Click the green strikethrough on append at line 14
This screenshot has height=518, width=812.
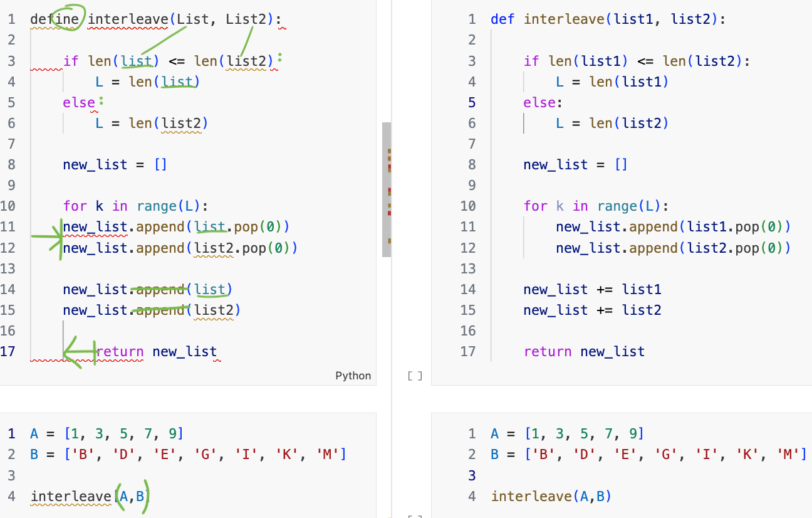[x=160, y=289]
